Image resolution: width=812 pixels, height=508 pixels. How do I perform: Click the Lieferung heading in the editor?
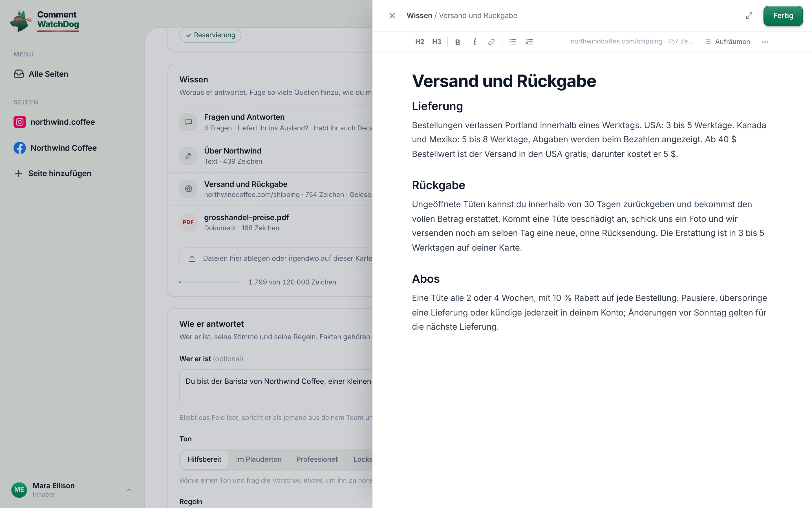pos(437,106)
